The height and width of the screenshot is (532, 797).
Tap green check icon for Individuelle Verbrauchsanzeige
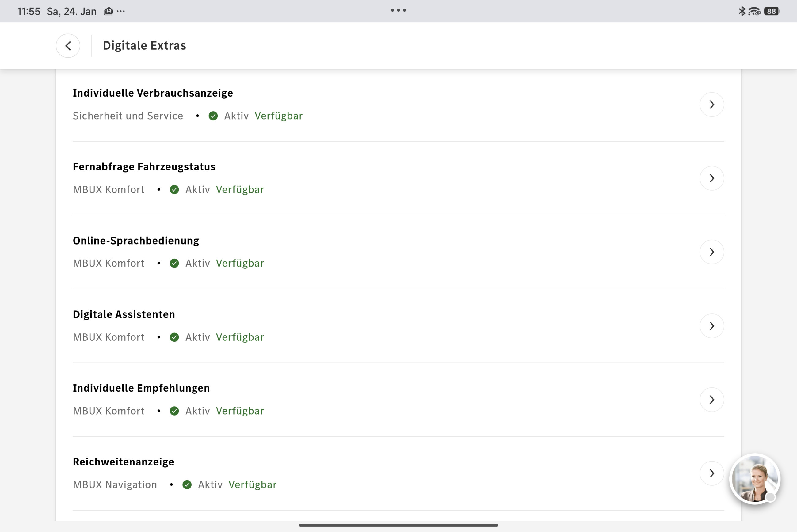click(x=213, y=116)
